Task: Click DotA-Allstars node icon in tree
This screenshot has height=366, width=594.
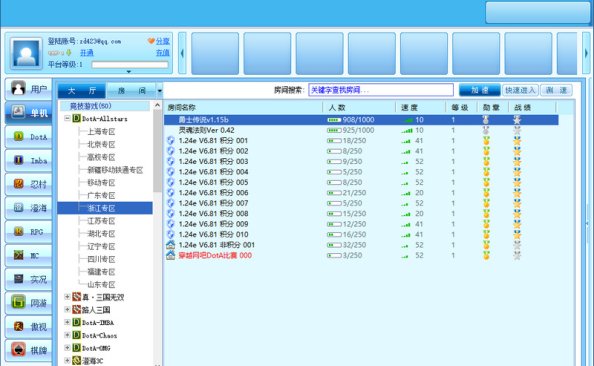Action: 76,119
